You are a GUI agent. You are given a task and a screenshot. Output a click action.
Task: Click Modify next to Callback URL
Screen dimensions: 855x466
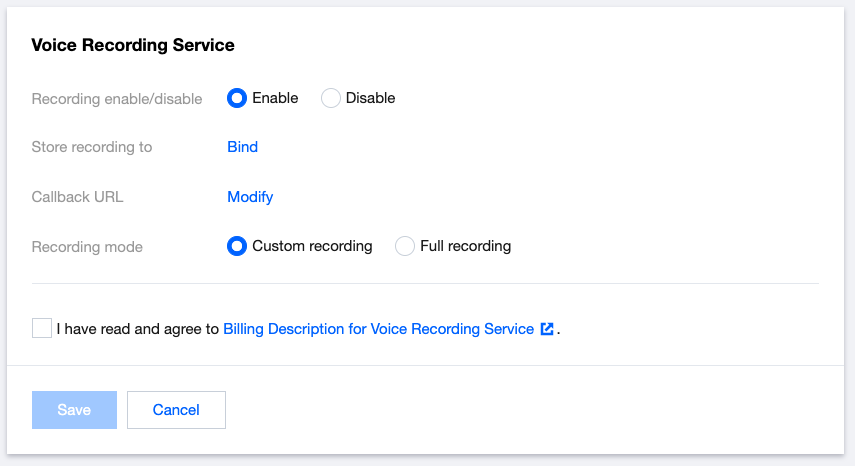coord(250,197)
